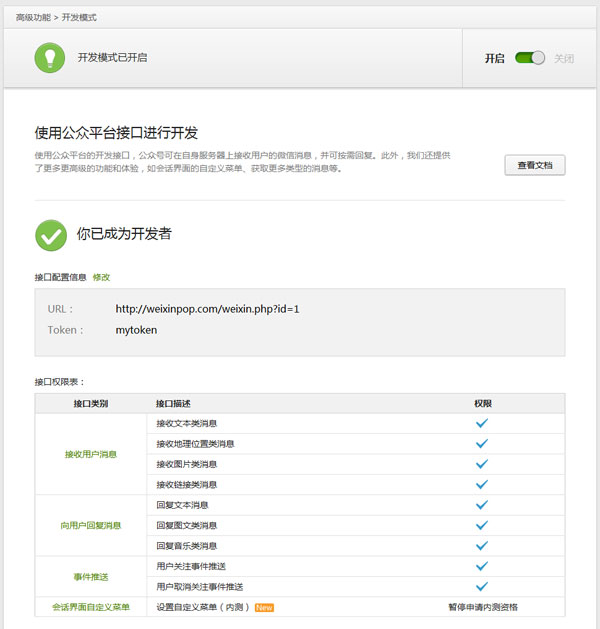The width and height of the screenshot is (600, 629).
Task: Click the 关闭 label beside the switch
Action: [x=564, y=59]
